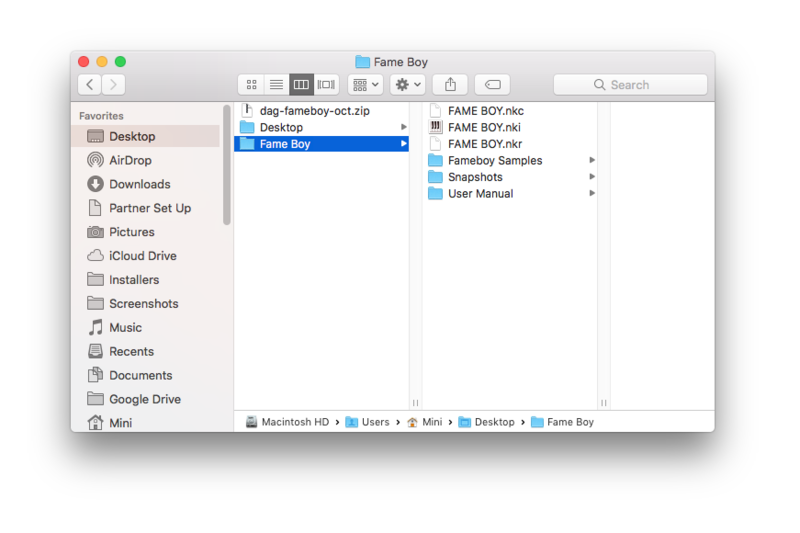Click Macintosh HD in the path bar

(x=288, y=422)
